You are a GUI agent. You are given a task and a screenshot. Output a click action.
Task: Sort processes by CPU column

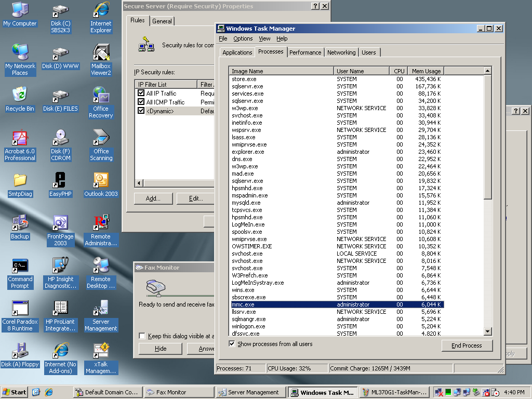pyautogui.click(x=398, y=71)
